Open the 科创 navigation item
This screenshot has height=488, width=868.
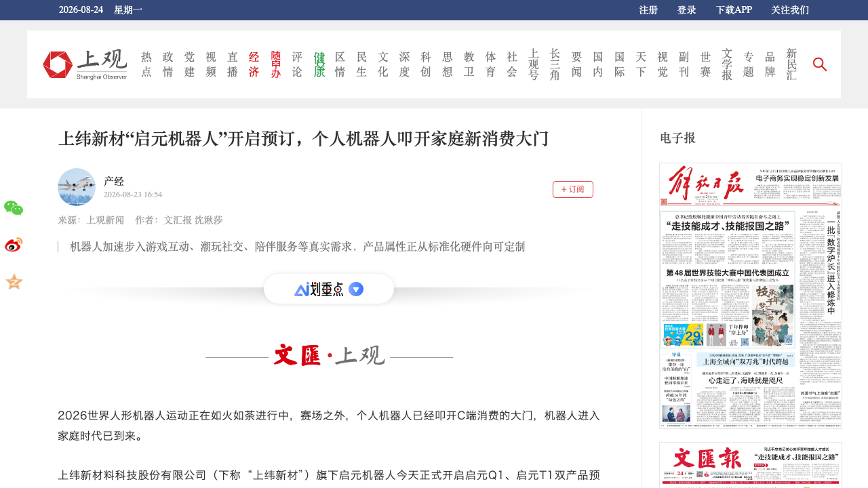point(427,64)
